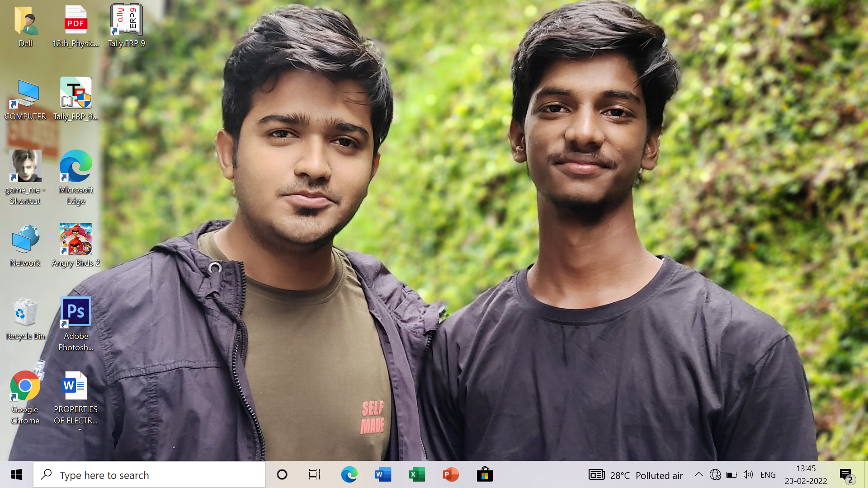Click the Google Chrome desktop icon
Viewport: 868px width, 488px height.
click(x=25, y=386)
